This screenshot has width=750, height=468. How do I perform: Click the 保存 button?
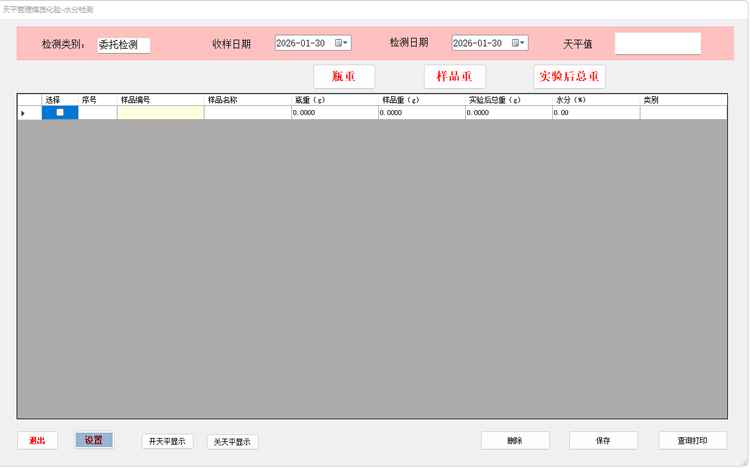point(603,440)
